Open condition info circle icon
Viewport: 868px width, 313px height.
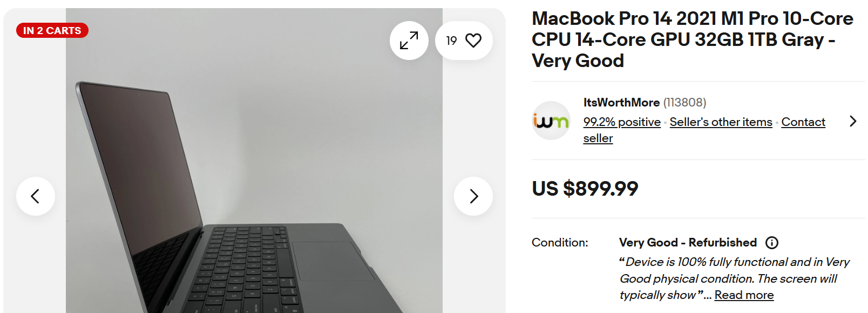click(772, 243)
